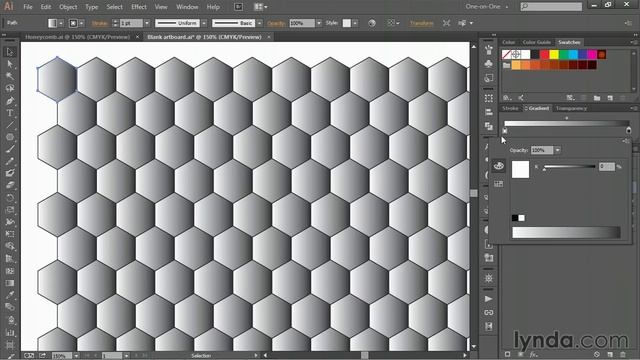
Task: Open the Uniform width profile dropdown
Action: click(x=204, y=23)
